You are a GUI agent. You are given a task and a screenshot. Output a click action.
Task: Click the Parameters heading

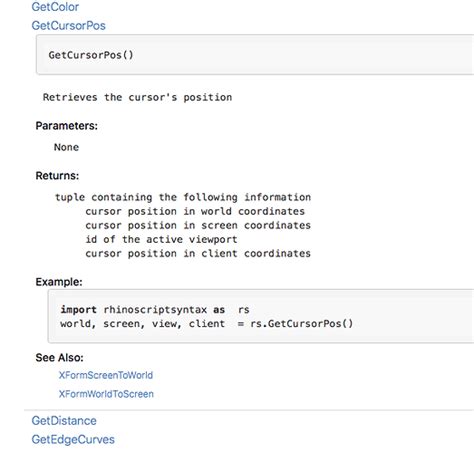click(x=66, y=126)
